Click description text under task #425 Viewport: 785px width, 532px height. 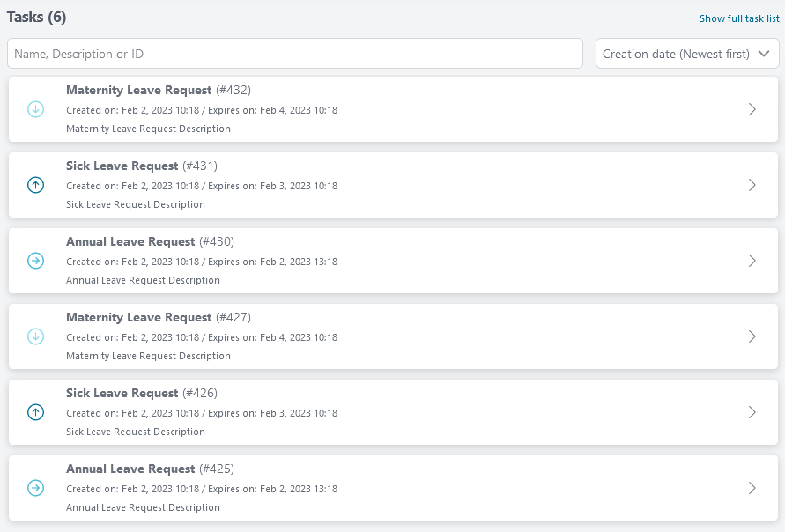[143, 507]
